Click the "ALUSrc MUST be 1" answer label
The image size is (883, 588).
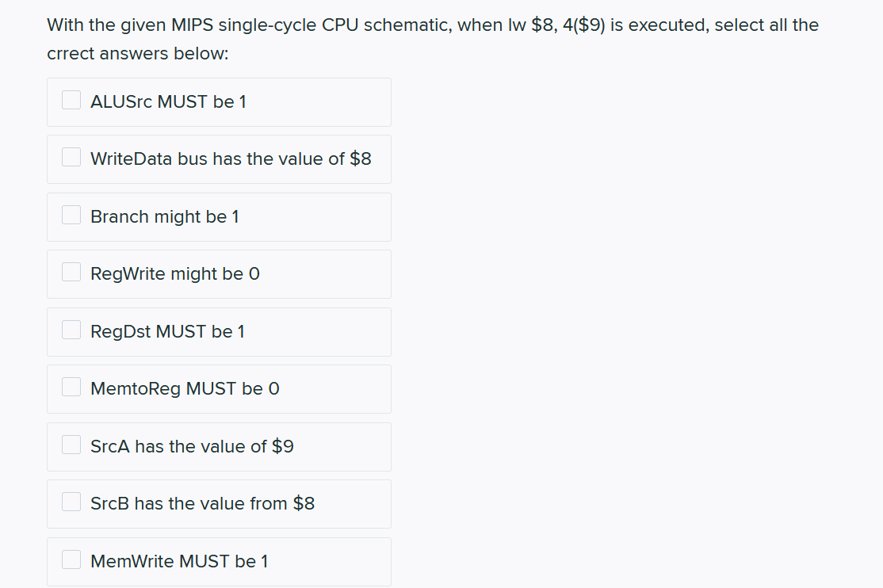(x=168, y=101)
